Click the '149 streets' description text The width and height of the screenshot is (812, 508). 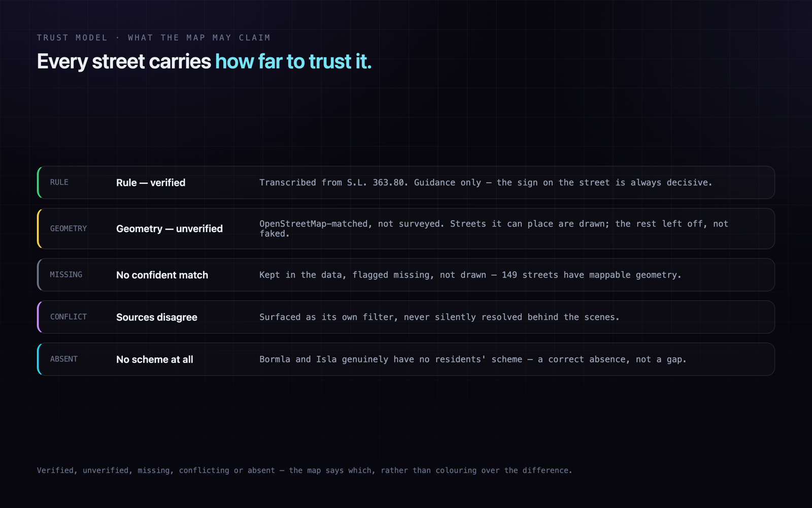click(x=470, y=275)
